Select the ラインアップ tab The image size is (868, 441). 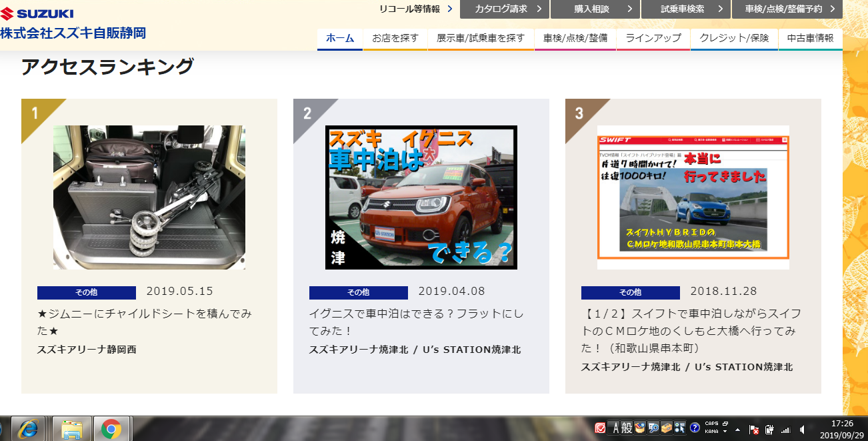point(653,38)
